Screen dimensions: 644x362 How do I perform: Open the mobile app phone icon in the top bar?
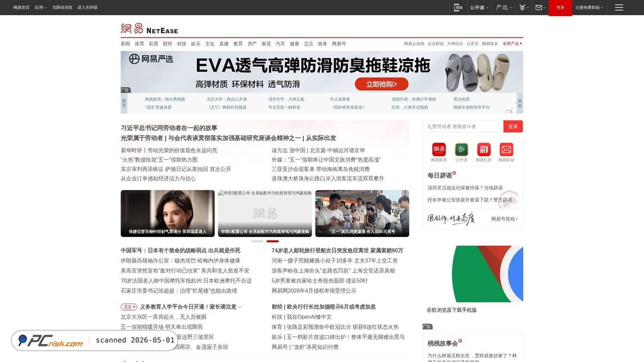tap(458, 8)
